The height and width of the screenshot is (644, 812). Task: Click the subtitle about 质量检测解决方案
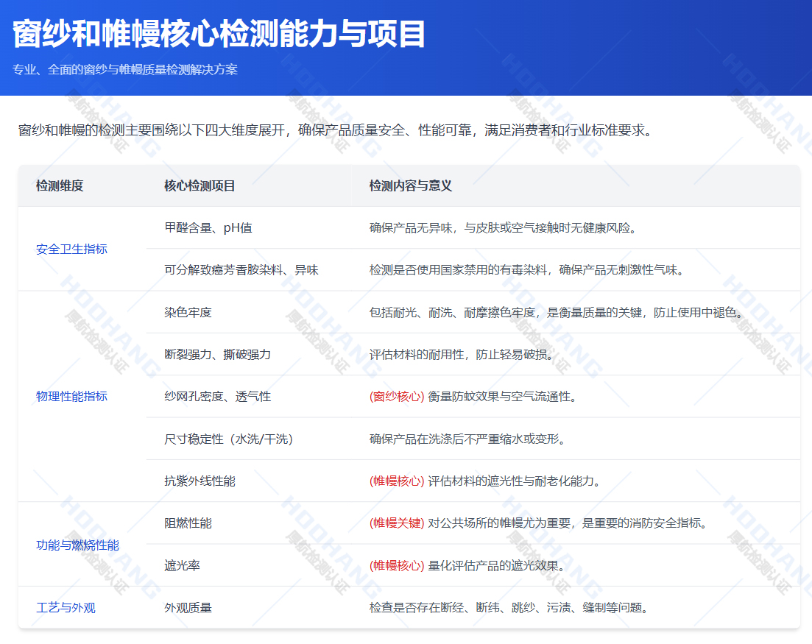point(125,70)
